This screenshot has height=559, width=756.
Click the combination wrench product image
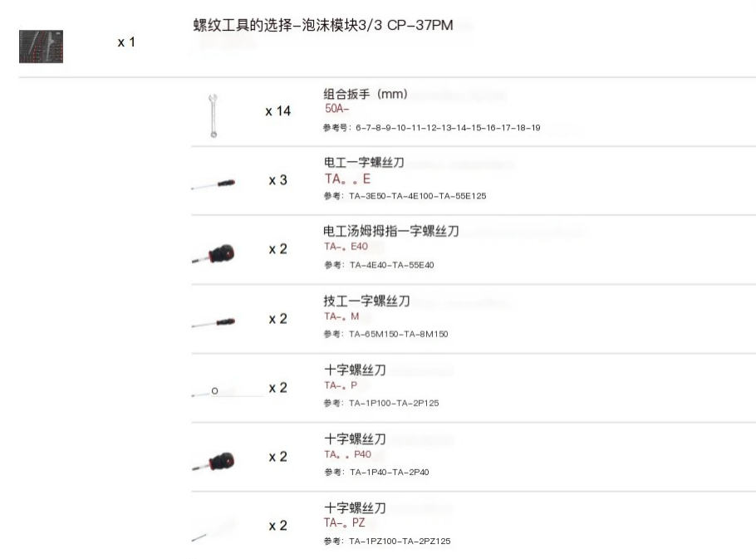tap(214, 115)
